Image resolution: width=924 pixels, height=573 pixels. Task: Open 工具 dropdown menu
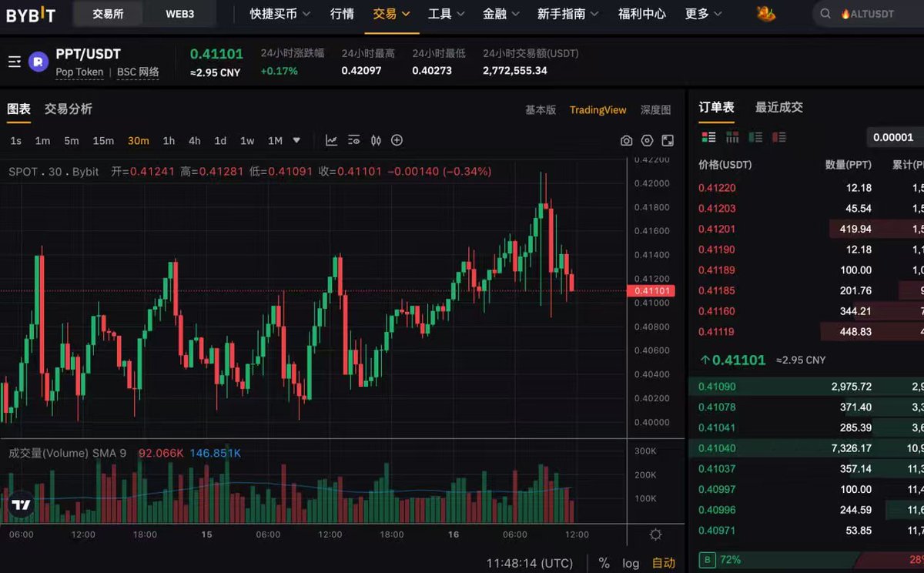tap(447, 14)
